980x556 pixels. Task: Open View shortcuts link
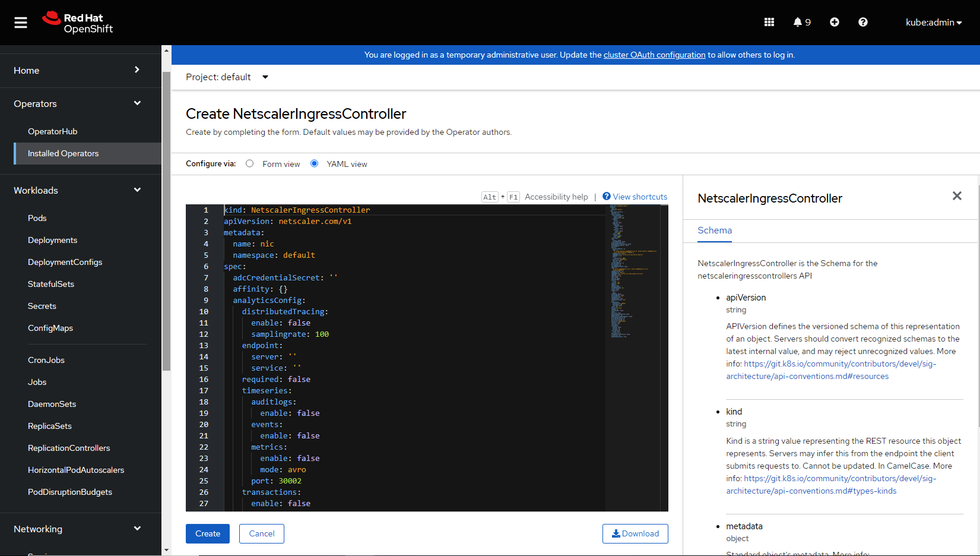pyautogui.click(x=635, y=197)
